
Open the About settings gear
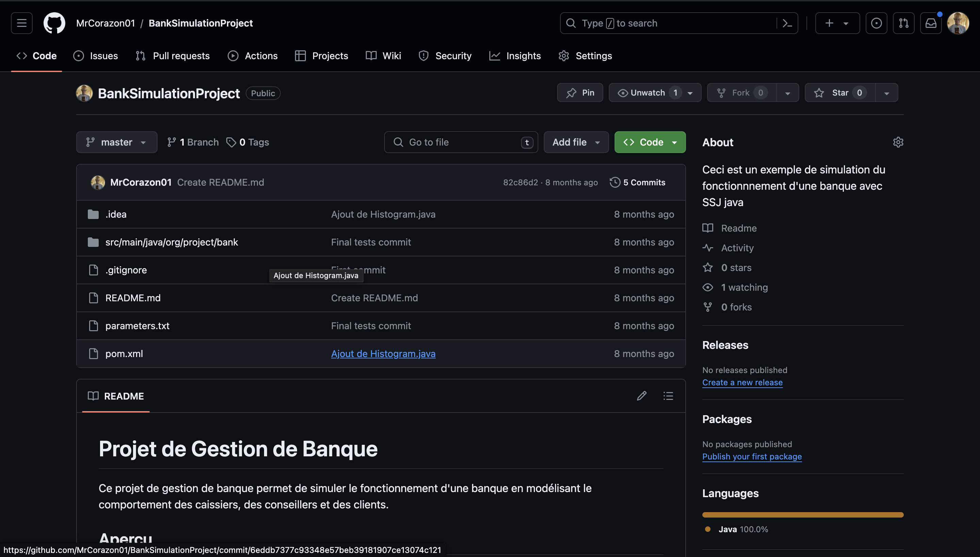(x=898, y=142)
